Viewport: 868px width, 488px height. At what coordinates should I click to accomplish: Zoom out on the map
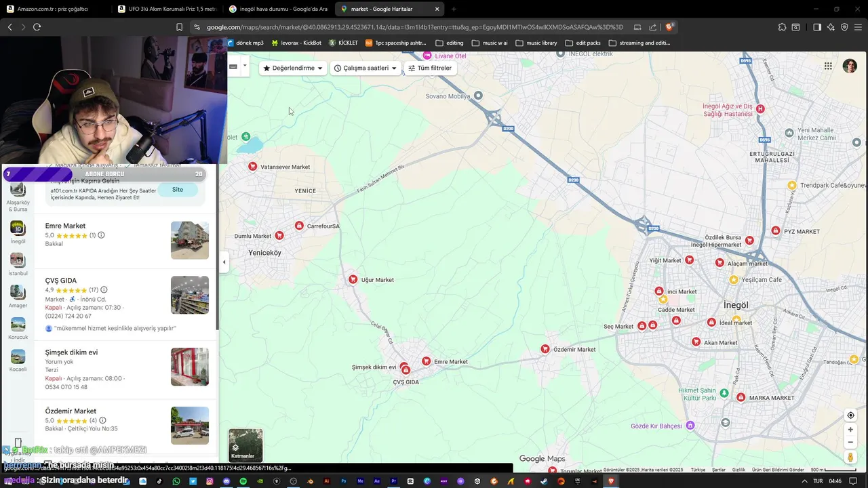[x=850, y=442]
